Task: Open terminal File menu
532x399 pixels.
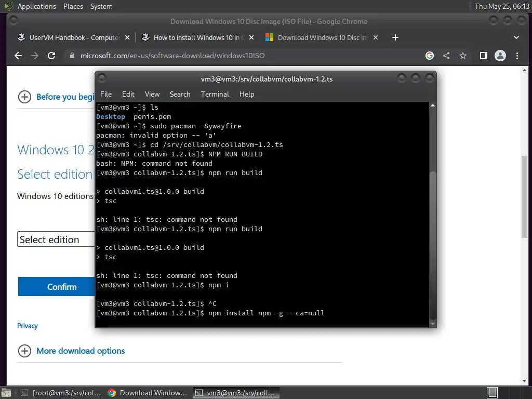Action: [106, 94]
